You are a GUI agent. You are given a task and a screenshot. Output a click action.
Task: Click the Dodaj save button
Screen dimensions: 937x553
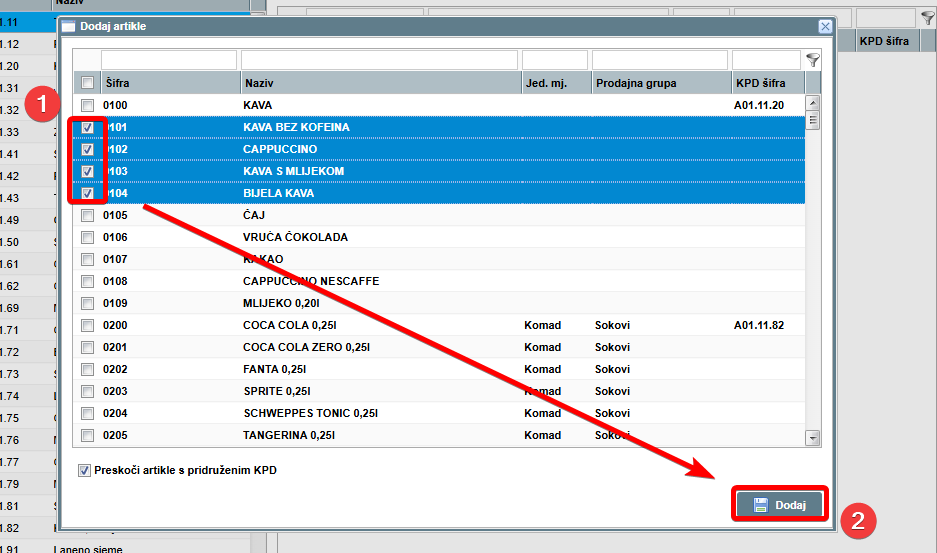pos(779,505)
